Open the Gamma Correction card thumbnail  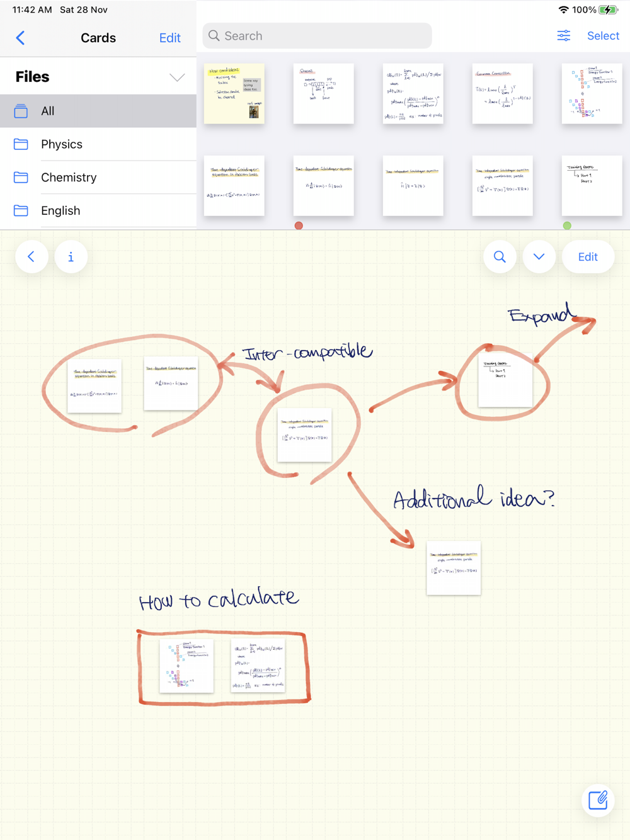(x=503, y=93)
